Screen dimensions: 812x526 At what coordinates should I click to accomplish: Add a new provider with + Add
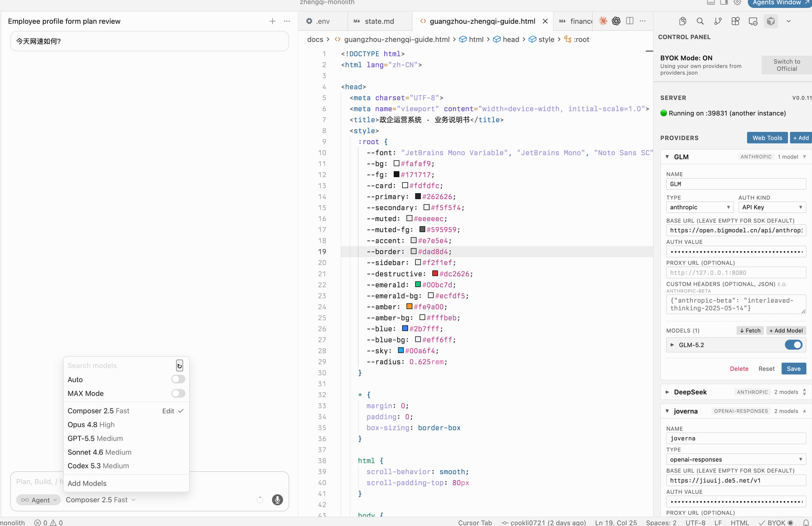[801, 138]
